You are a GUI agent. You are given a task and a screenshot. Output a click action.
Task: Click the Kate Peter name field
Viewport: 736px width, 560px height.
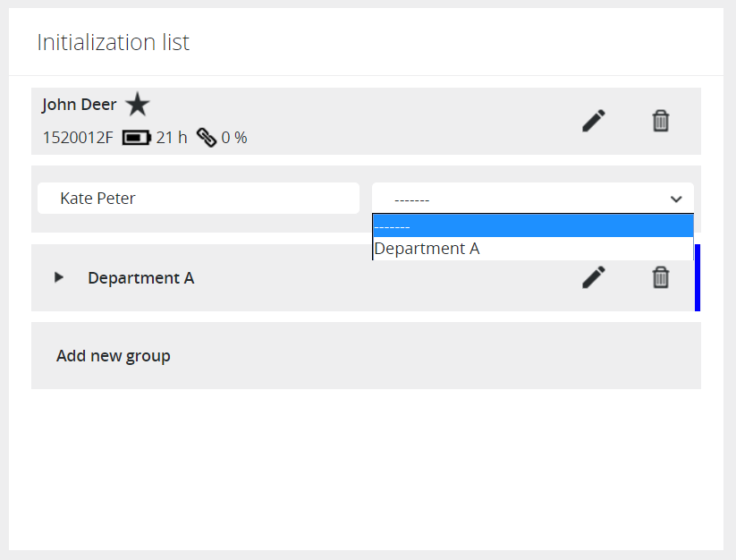[198, 199]
